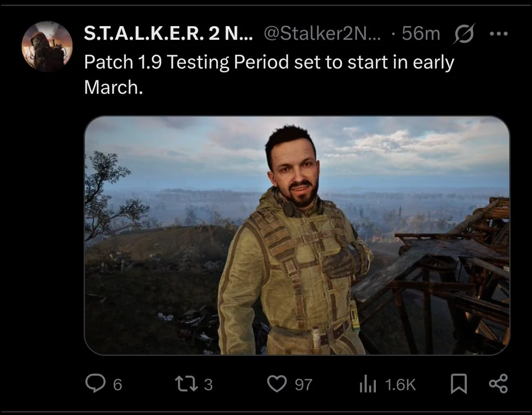Click the 56m timestamp

coord(420,33)
